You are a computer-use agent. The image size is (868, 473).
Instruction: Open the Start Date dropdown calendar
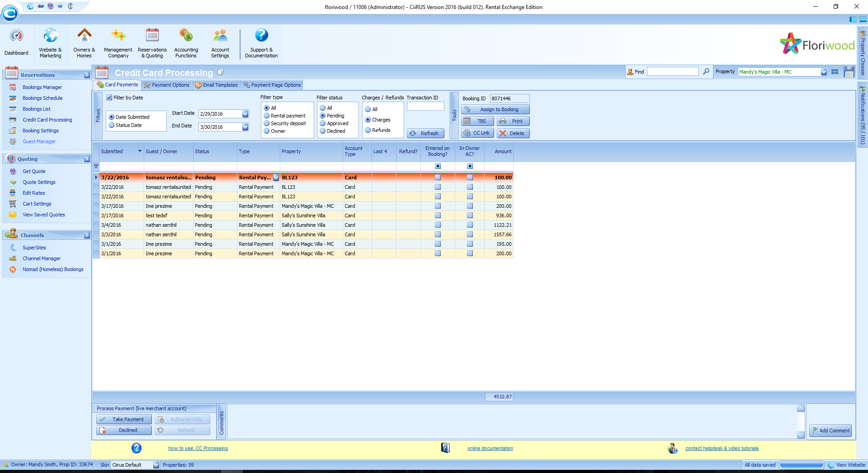(x=245, y=114)
